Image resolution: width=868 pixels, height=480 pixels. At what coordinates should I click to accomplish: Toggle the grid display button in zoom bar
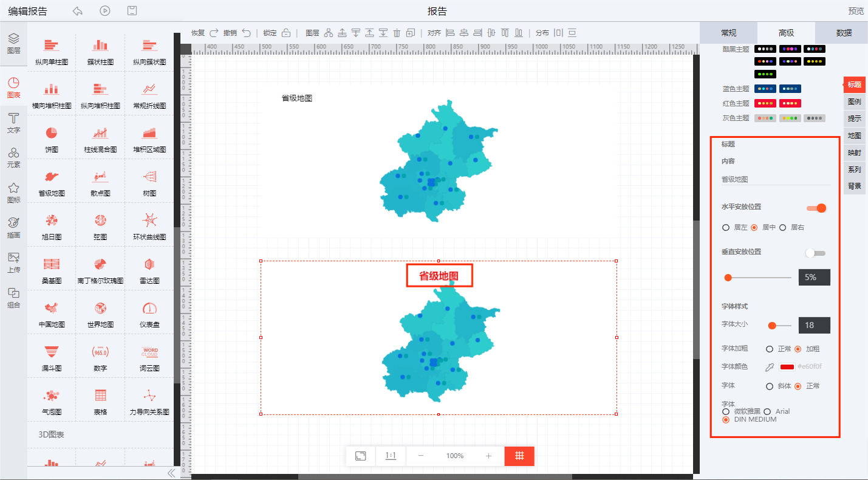pos(519,456)
